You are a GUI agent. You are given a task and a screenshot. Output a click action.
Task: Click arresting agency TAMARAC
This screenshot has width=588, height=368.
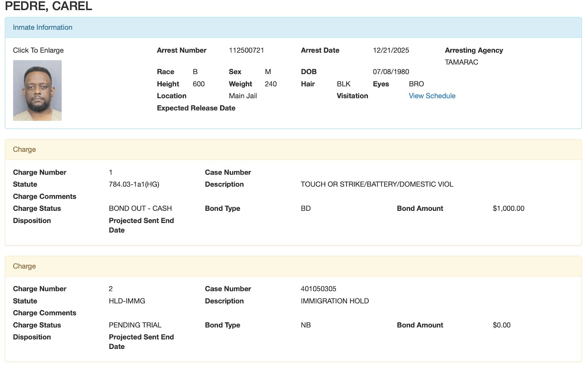click(461, 62)
